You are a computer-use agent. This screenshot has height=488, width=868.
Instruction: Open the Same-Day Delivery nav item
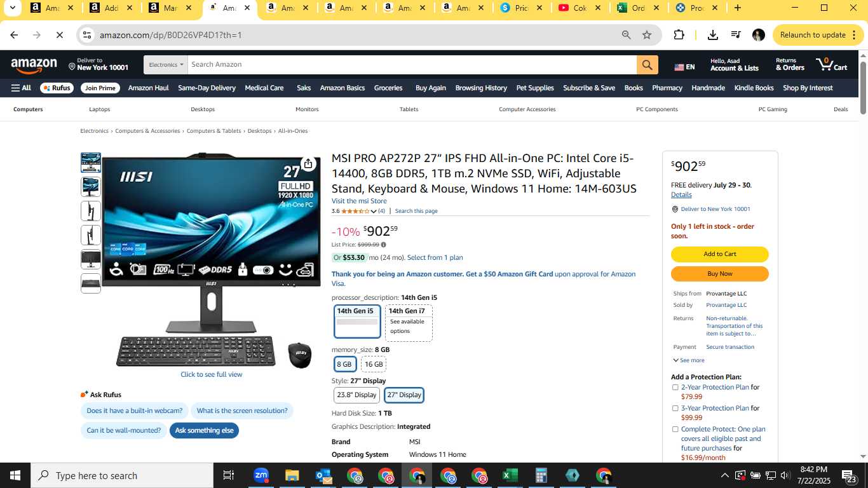207,88
